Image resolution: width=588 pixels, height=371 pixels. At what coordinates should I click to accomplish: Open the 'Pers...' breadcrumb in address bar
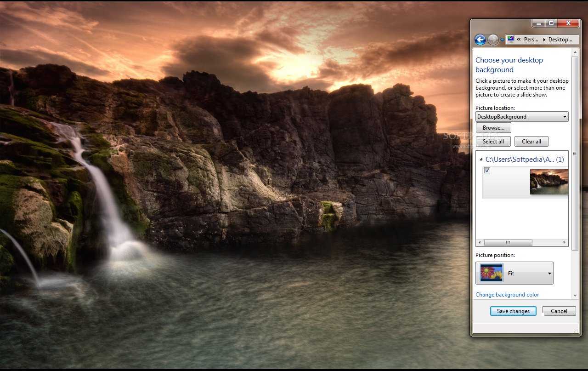tap(531, 40)
